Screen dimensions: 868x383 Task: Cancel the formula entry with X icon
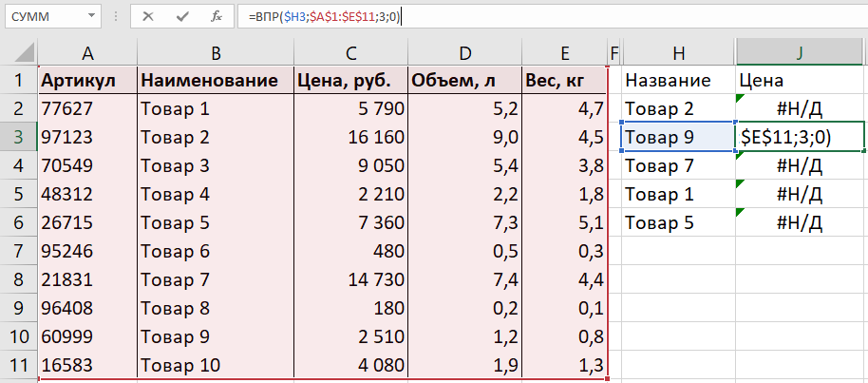click(148, 16)
